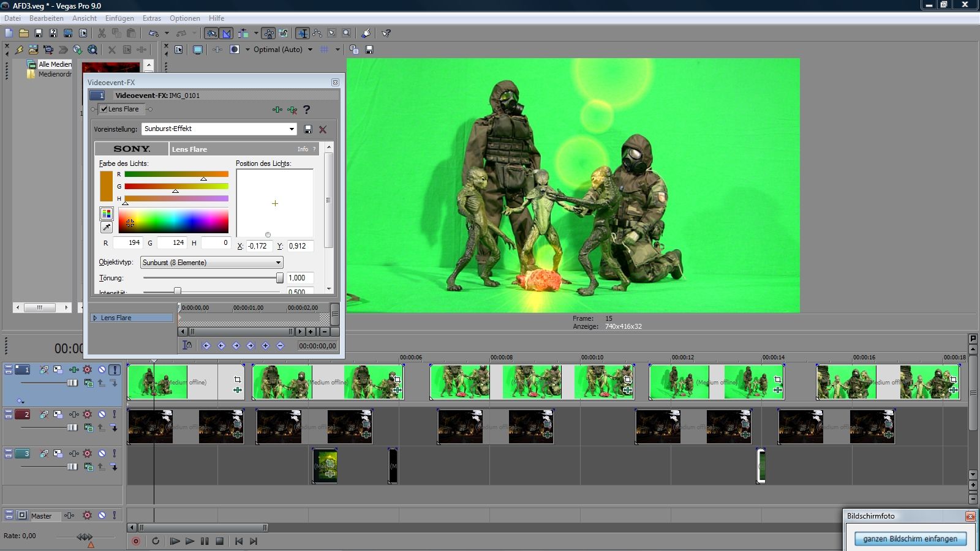Delete the current preset with red X
The image size is (980, 551).
pyautogui.click(x=323, y=129)
